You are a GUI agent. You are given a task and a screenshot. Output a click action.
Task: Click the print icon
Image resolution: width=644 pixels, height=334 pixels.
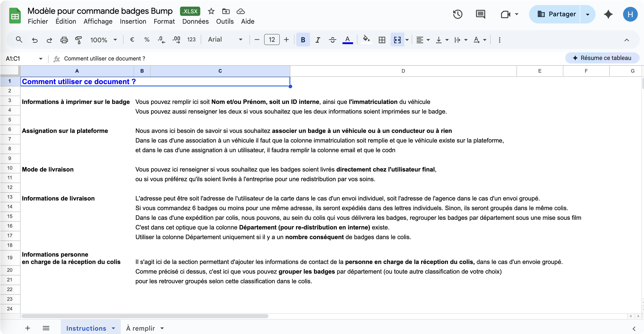point(64,40)
